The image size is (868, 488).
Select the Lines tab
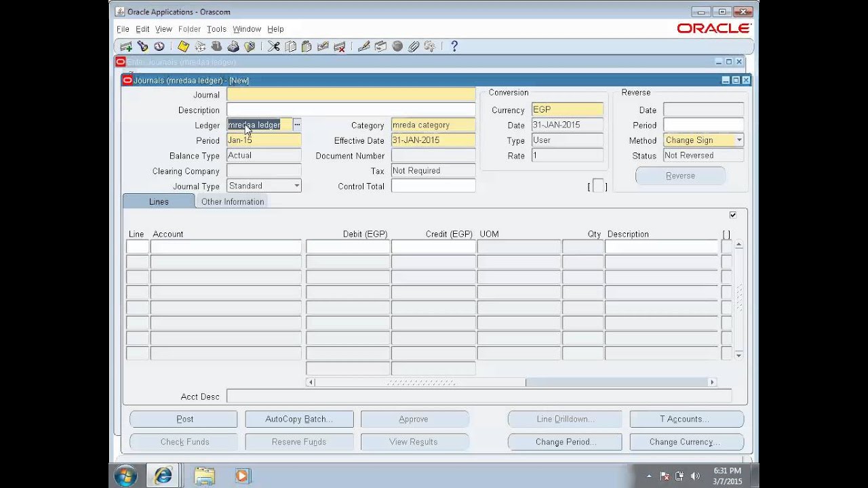coord(159,201)
